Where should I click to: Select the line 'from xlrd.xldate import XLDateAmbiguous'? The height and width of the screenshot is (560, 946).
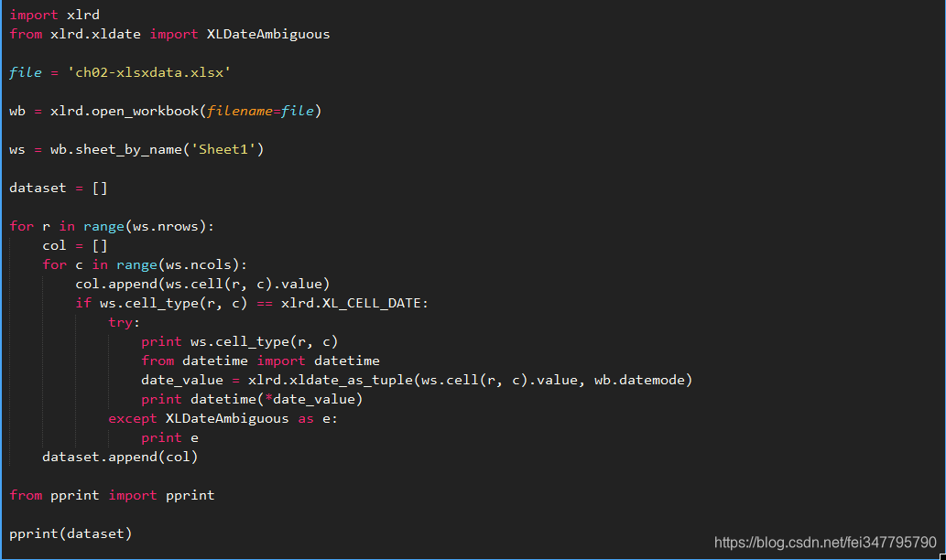(169, 34)
